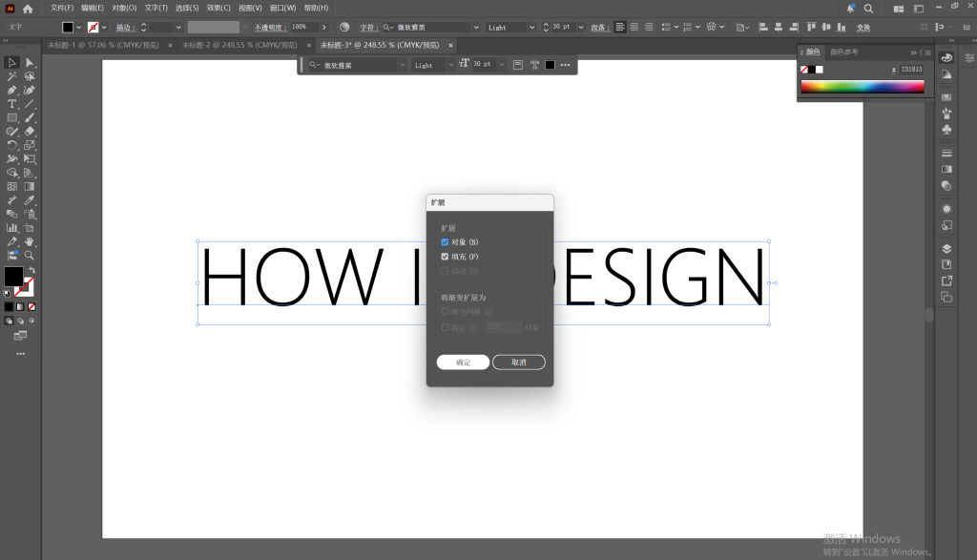Switch to 未标题-2 document tab

[239, 46]
